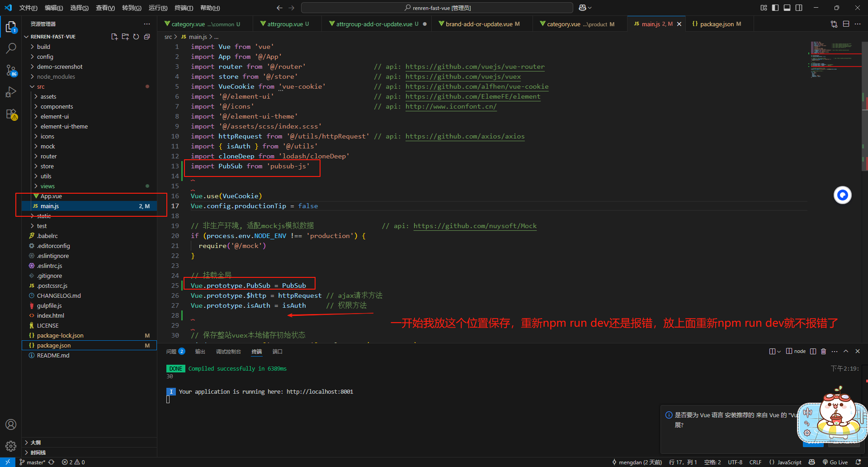Maximize the terminal panel size
This screenshot has width=868, height=467.
[846, 351]
